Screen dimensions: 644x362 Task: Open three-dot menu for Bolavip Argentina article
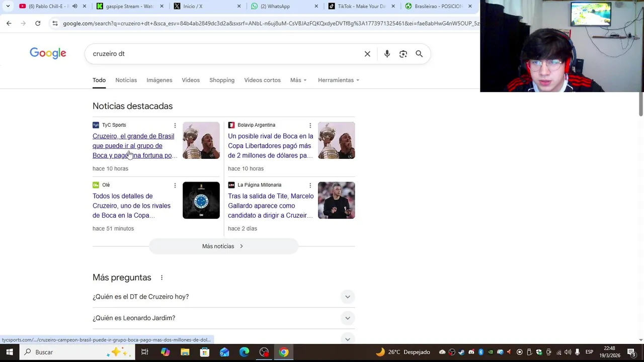point(310,125)
